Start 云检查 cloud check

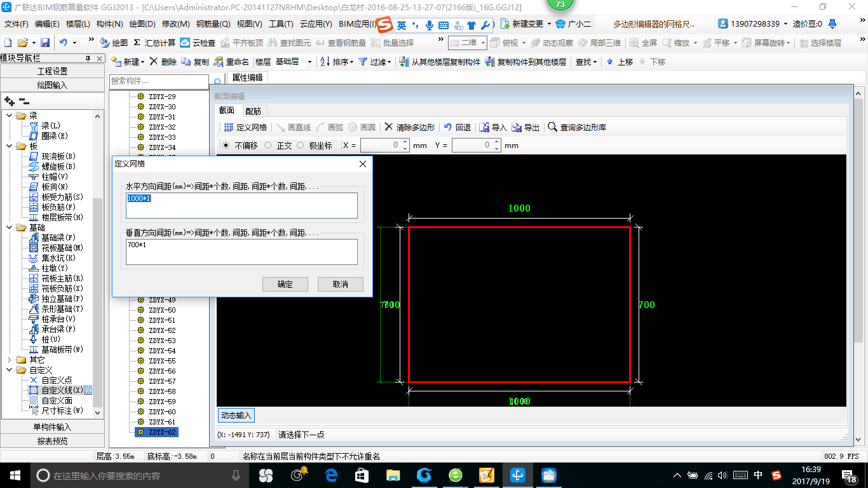pos(198,43)
